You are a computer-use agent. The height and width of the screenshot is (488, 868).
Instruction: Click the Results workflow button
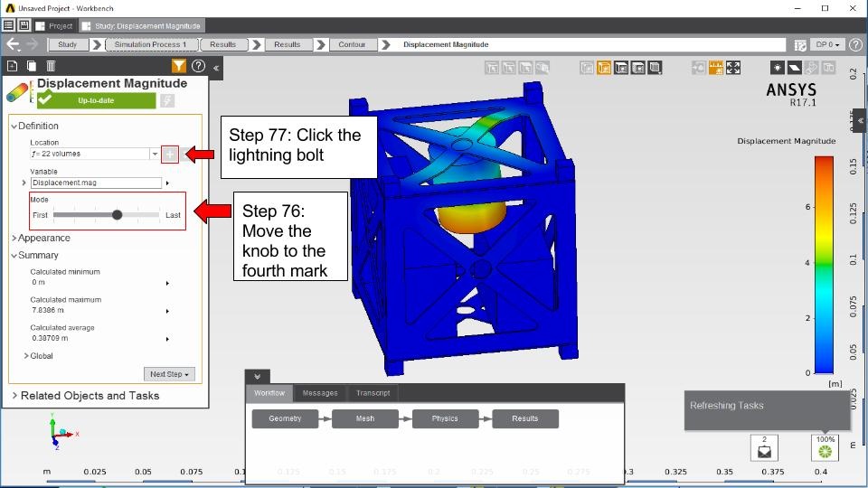pyautogui.click(x=524, y=418)
